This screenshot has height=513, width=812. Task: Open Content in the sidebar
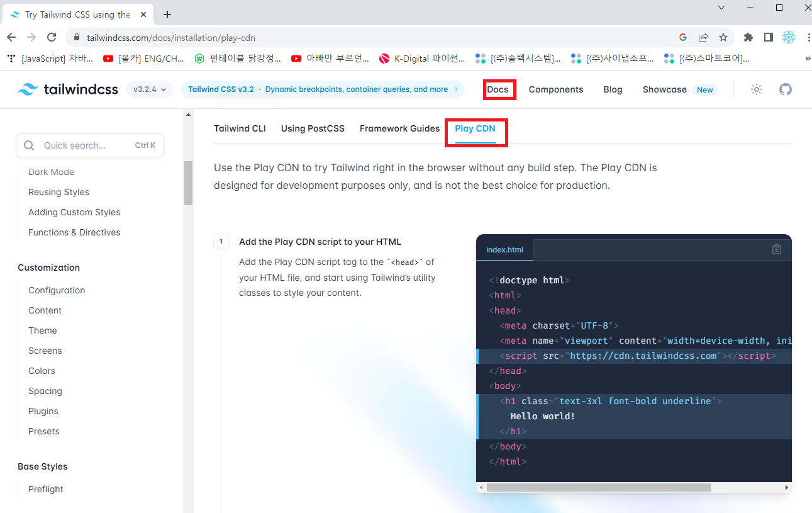[x=45, y=310]
